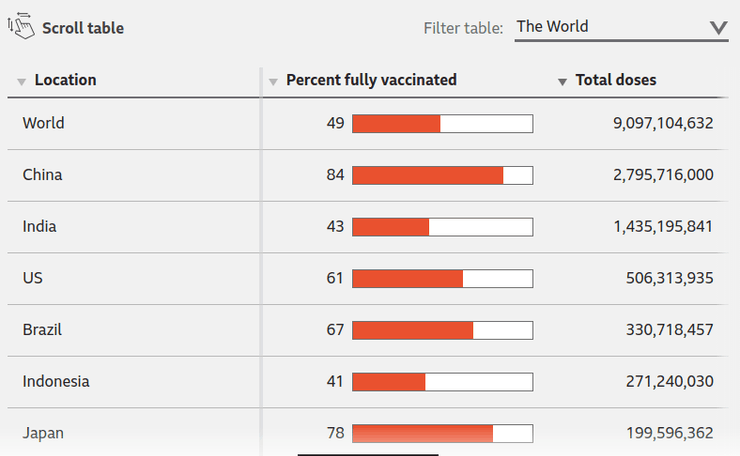Viewport: 740px width, 456px height.
Task: Click the Percent fully vaccinated header
Action: [371, 80]
